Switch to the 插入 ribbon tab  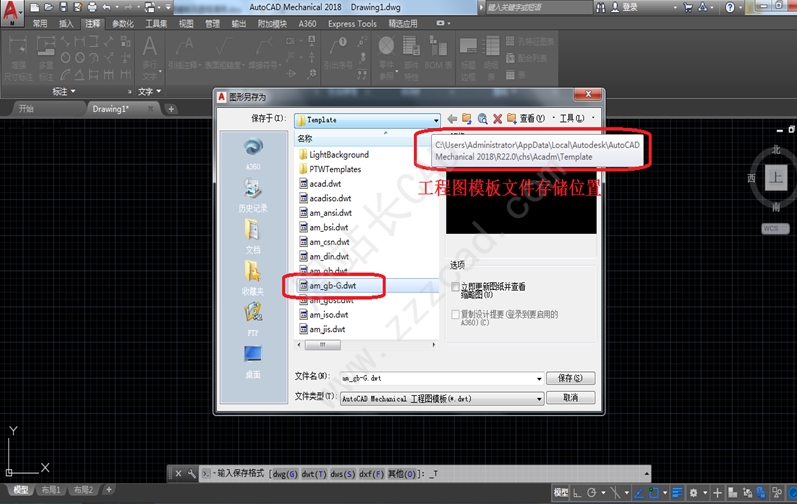[66, 23]
